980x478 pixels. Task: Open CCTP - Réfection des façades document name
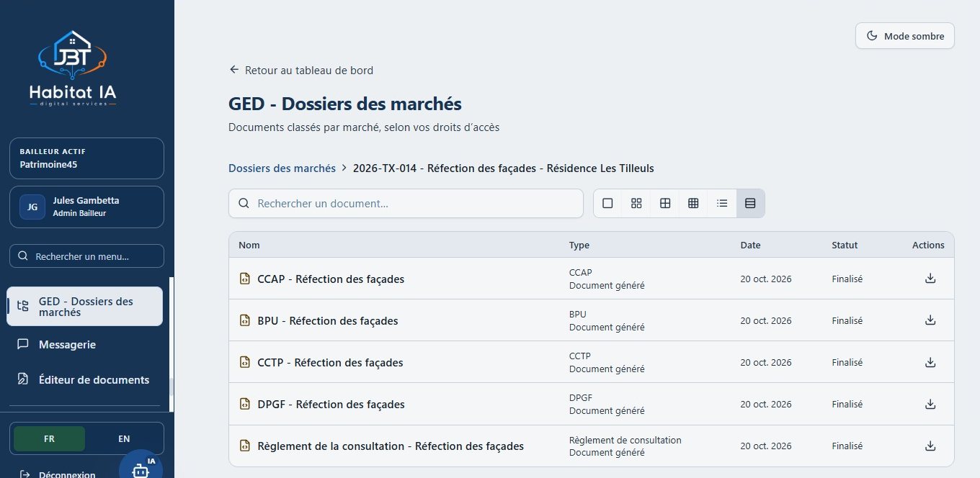tap(330, 362)
